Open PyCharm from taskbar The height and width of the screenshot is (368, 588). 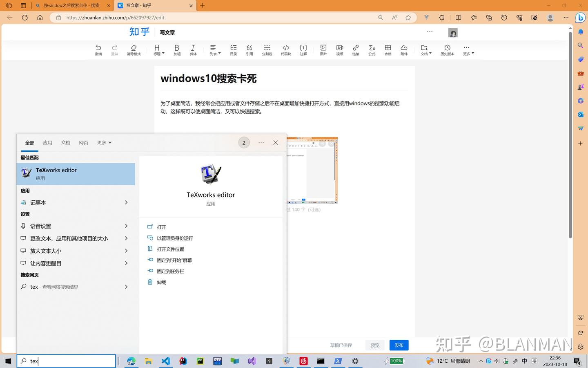click(x=200, y=361)
